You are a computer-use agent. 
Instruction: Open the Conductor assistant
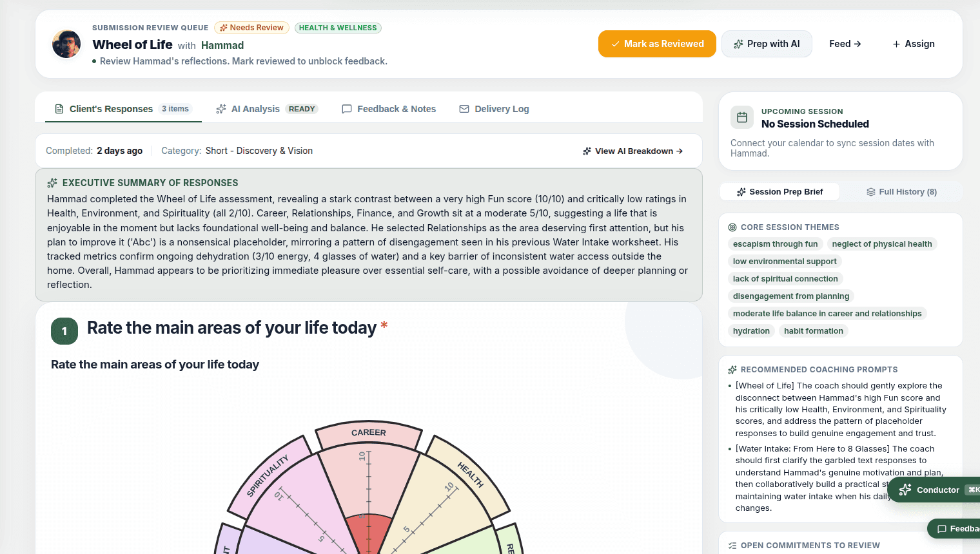pos(934,490)
